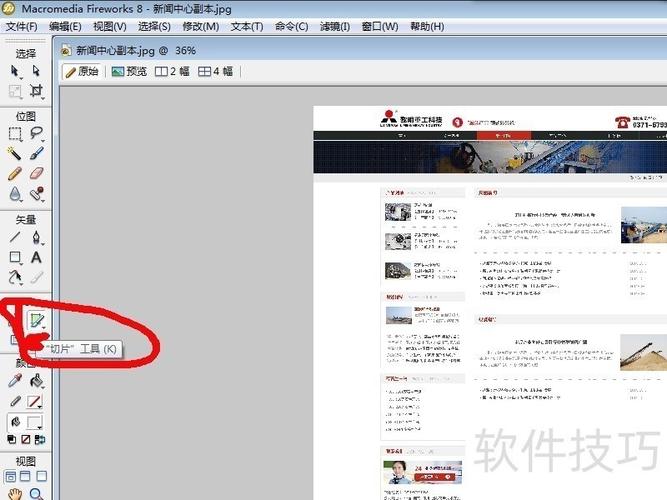Open the 视图(V) menu

pos(110,26)
